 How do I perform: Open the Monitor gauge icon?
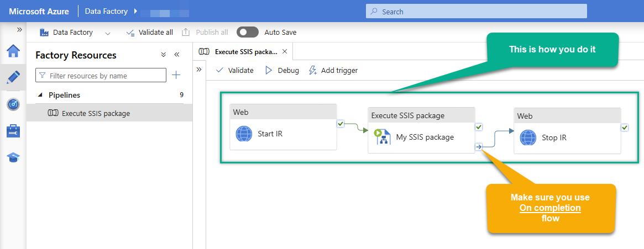click(13, 104)
